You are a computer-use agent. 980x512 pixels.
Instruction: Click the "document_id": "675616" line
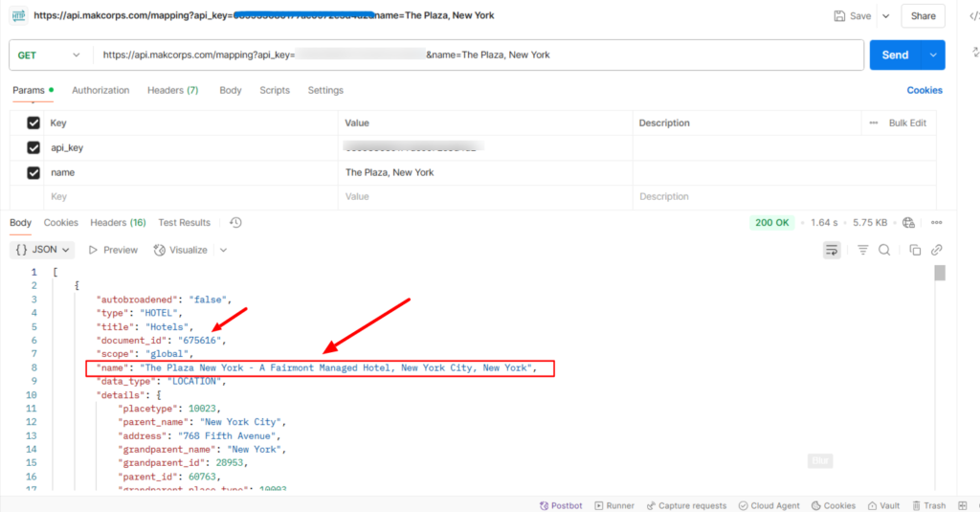point(161,340)
